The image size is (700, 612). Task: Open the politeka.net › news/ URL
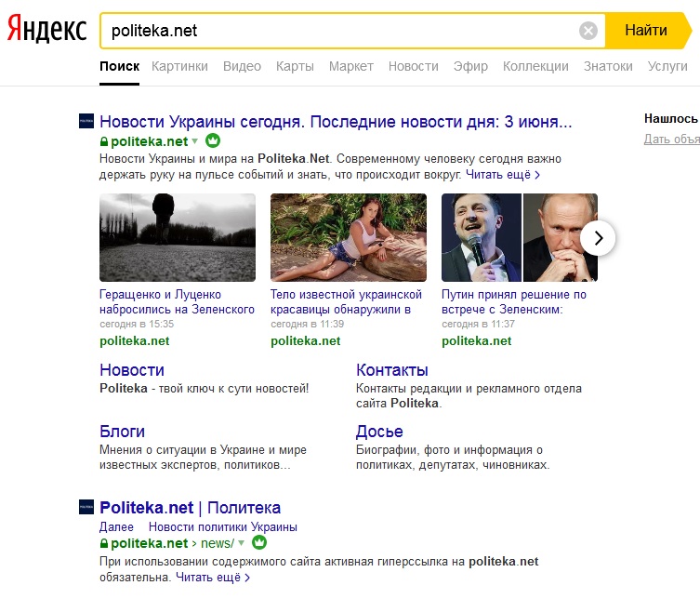pyautogui.click(x=172, y=544)
